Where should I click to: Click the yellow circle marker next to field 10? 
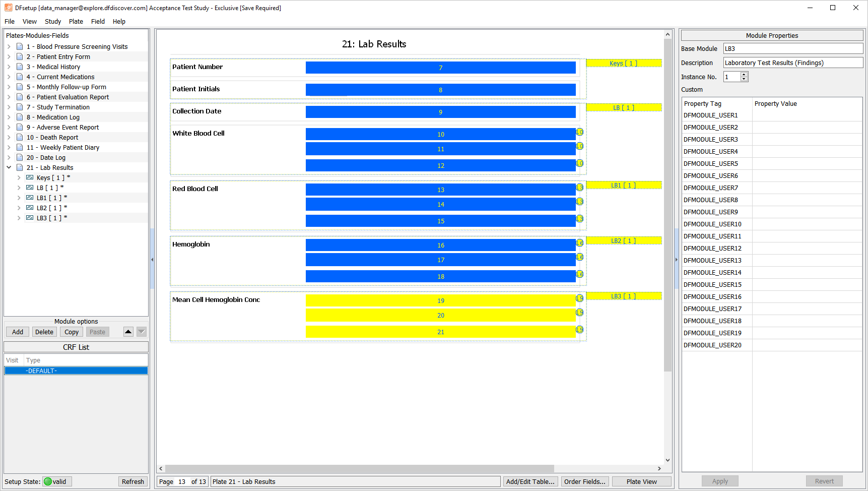click(580, 132)
